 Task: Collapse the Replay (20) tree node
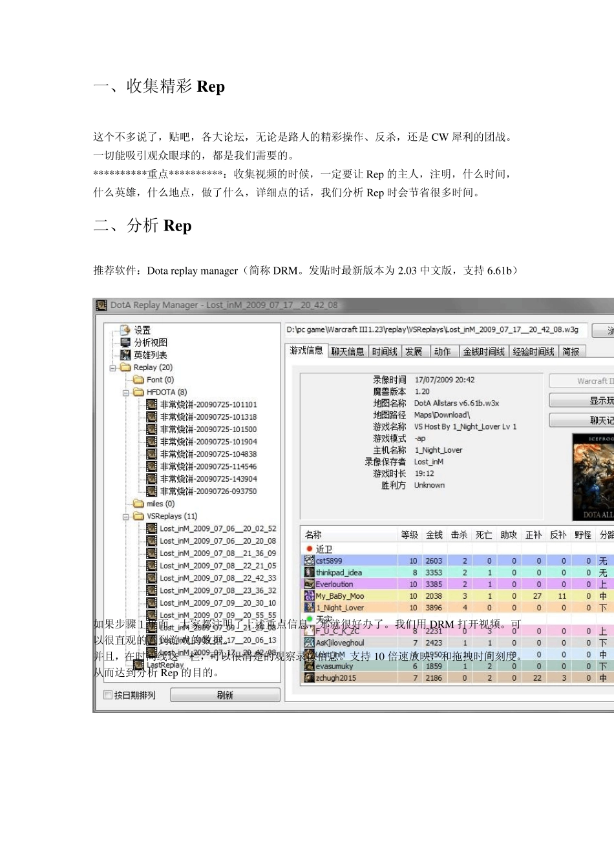coord(112,367)
